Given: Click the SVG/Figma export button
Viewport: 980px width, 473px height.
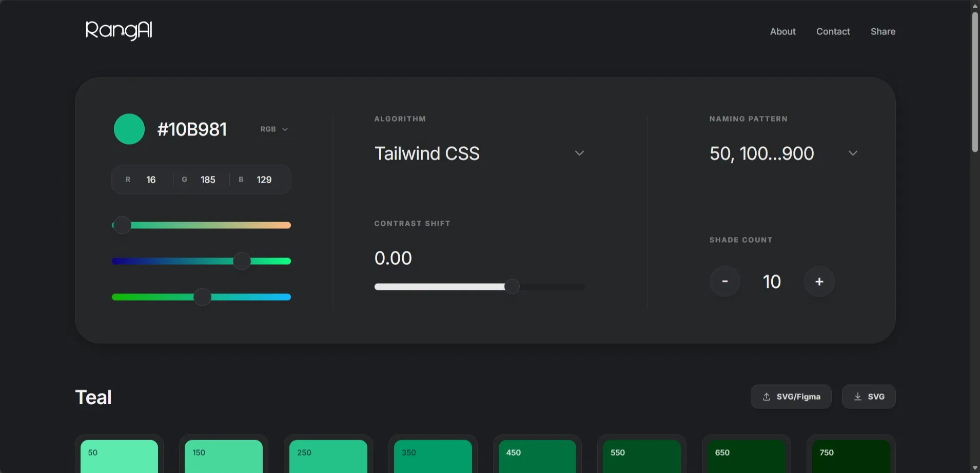Looking at the screenshot, I should 791,397.
